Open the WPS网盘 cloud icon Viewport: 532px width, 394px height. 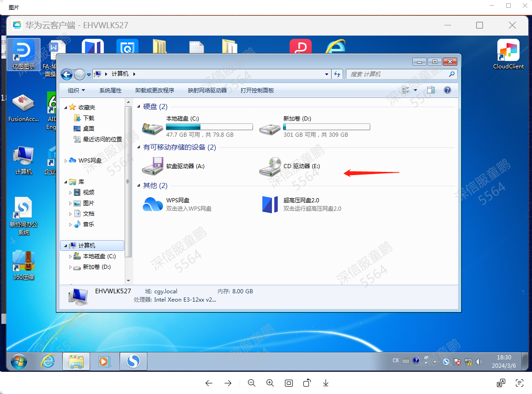[153, 204]
